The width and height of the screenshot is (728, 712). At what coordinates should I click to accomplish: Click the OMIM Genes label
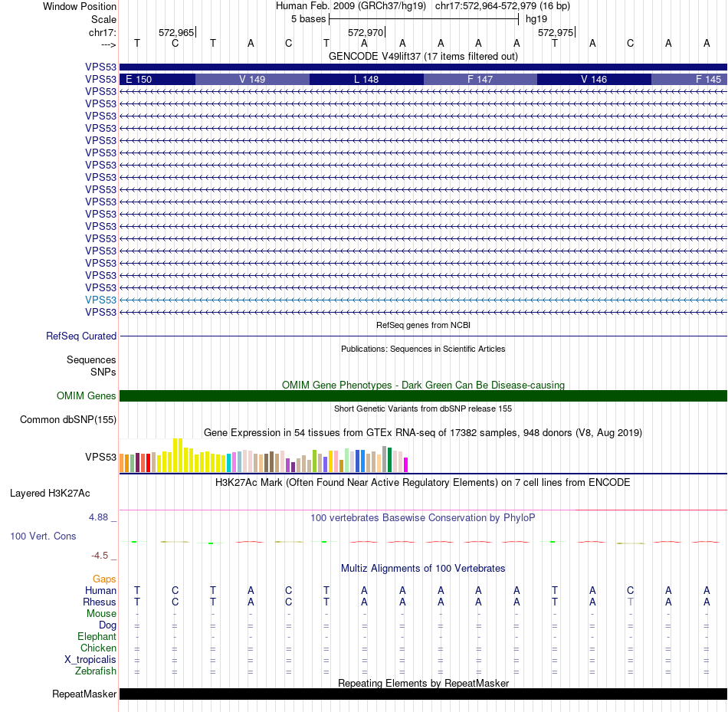[86, 395]
